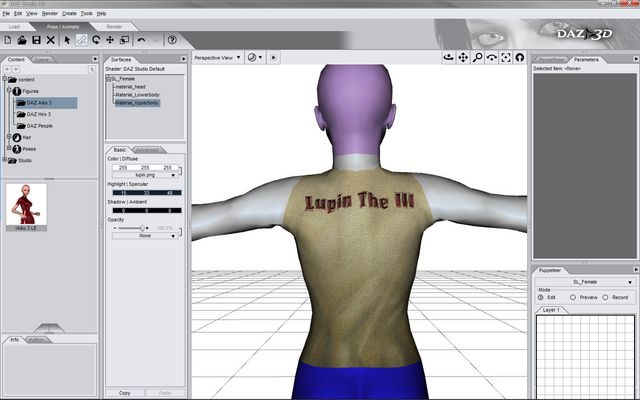Image resolution: width=640 pixels, height=400 pixels.
Task: Undo the last action
Action: click(141, 40)
